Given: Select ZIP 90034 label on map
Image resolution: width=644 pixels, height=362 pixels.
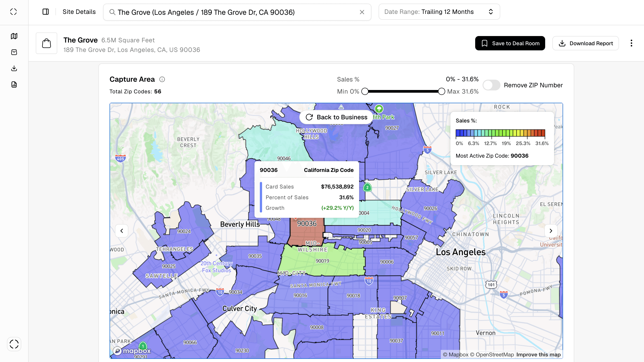Looking at the screenshot, I should tap(235, 292).
